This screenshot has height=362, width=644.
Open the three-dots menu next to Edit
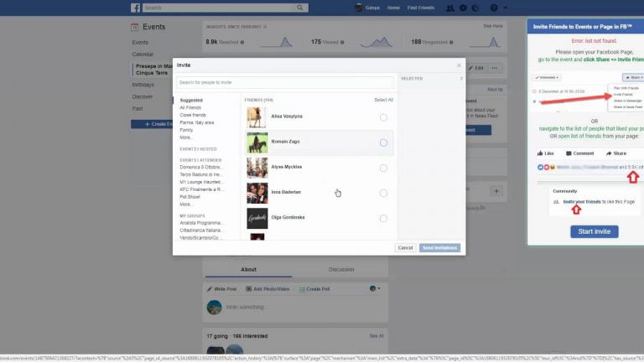pyautogui.click(x=495, y=68)
